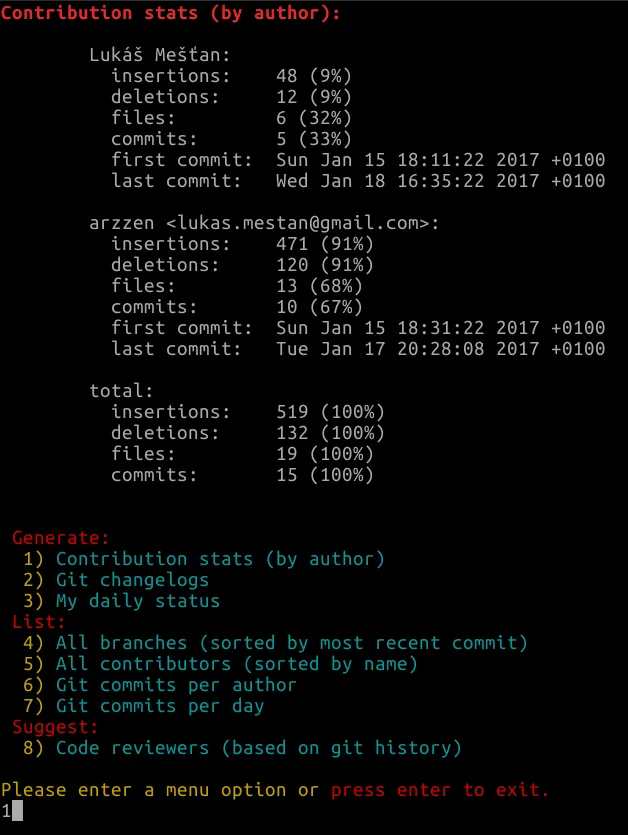Click the input cursor after typed 1

[17, 811]
